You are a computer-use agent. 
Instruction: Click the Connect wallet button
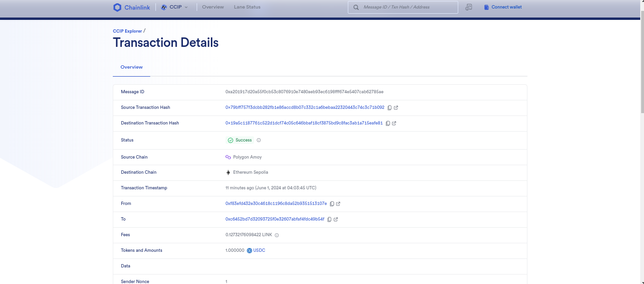click(x=503, y=7)
